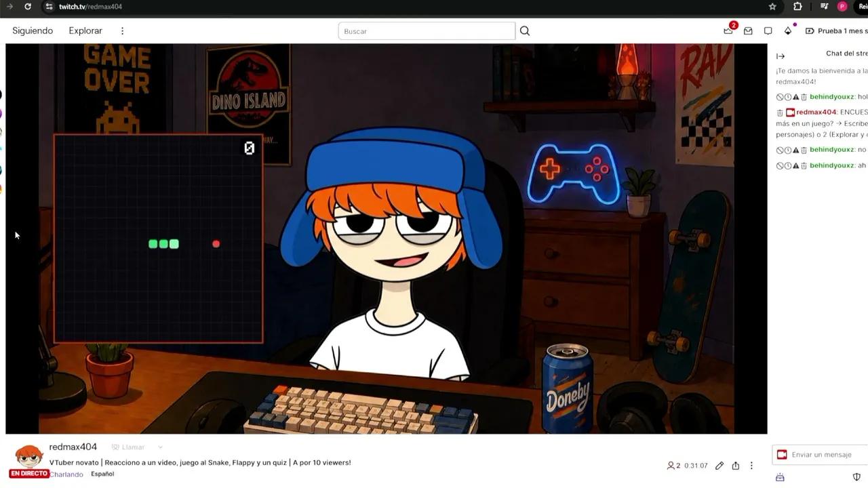Timeout behindyouxz on the 'hol' message
The image size is (868, 488).
point(788,98)
